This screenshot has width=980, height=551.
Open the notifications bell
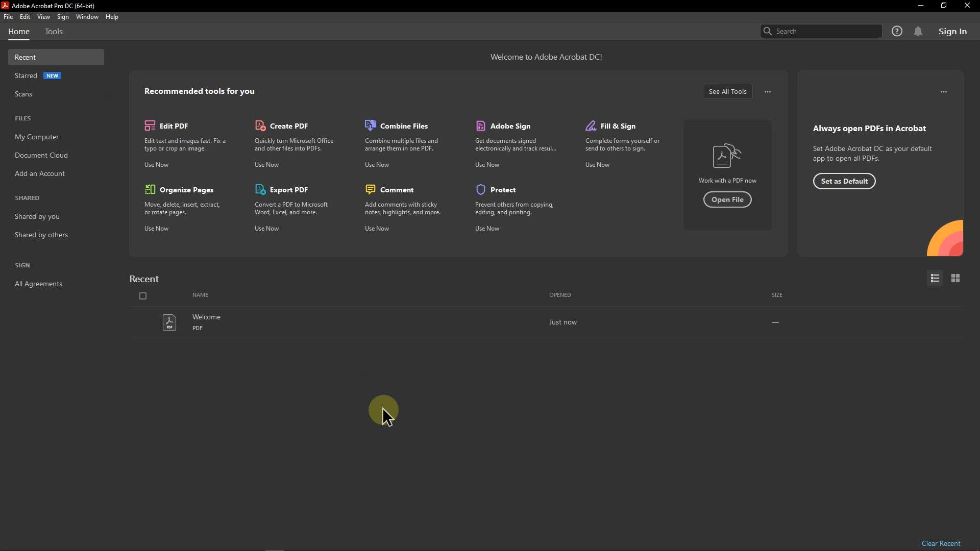[x=918, y=31]
